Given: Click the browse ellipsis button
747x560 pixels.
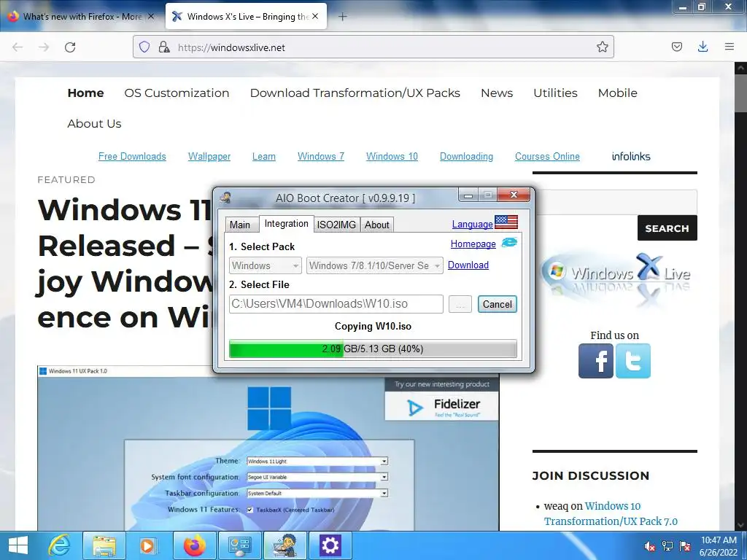Looking at the screenshot, I should [x=460, y=304].
